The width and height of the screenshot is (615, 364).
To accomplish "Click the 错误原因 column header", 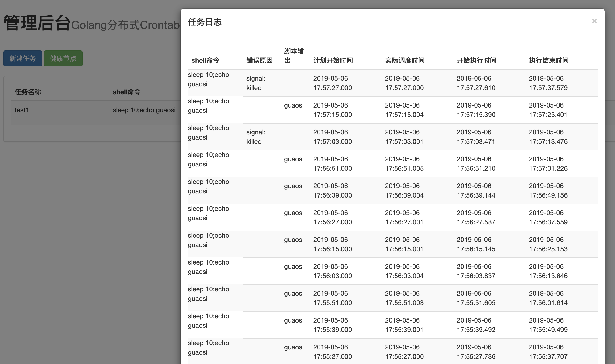I will [259, 60].
